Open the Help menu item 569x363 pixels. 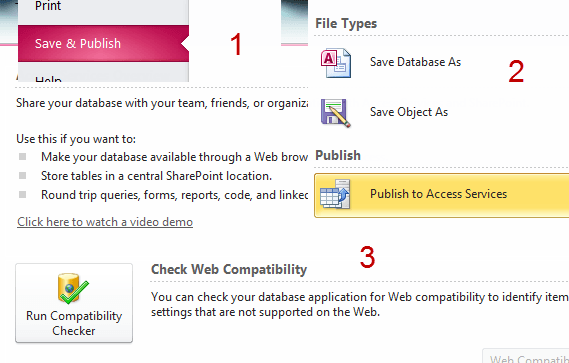(103, 77)
